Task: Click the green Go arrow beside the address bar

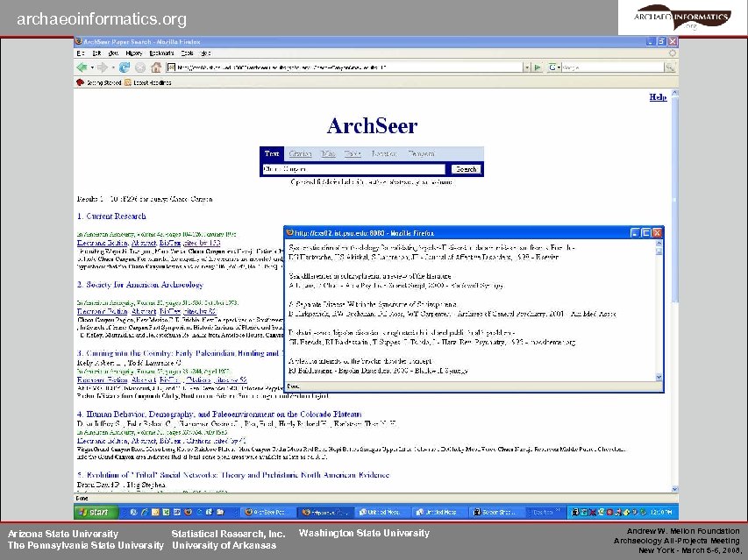Action: [538, 67]
